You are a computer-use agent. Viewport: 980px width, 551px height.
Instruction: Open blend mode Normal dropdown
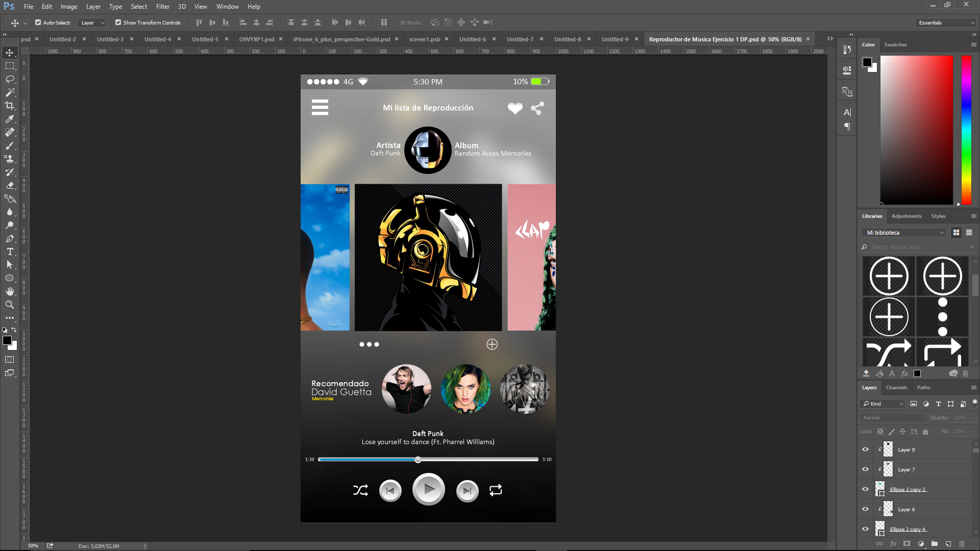893,417
